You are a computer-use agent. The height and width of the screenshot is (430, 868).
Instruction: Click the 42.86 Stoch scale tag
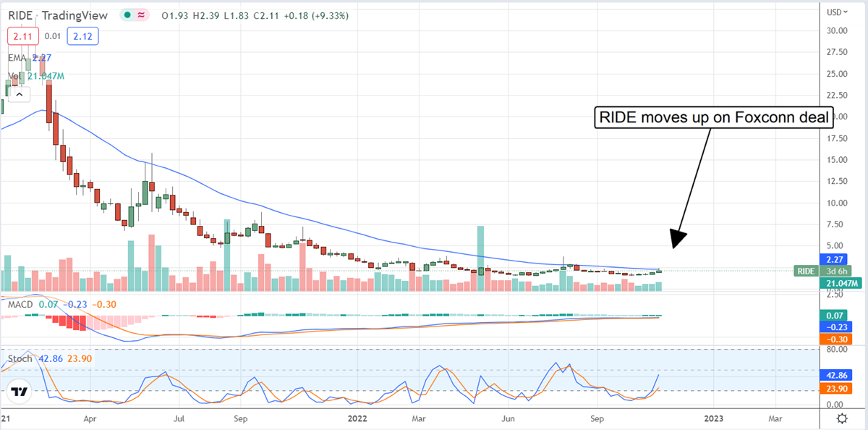tap(837, 376)
